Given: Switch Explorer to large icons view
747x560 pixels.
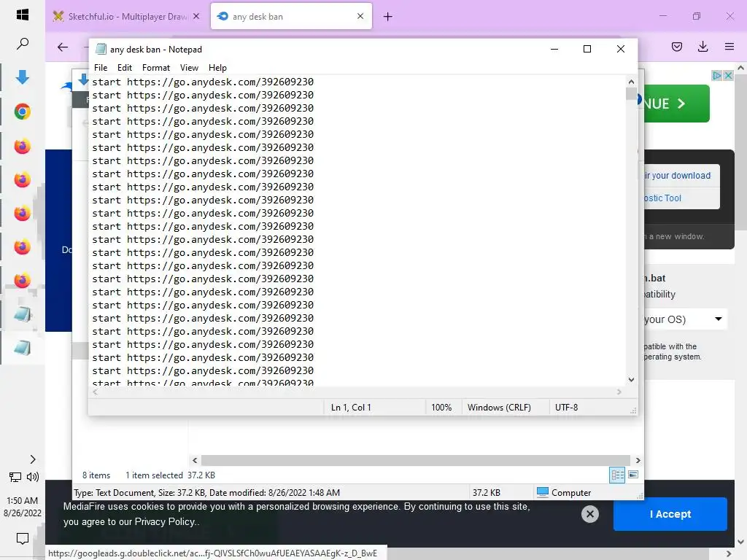Looking at the screenshot, I should pos(633,475).
